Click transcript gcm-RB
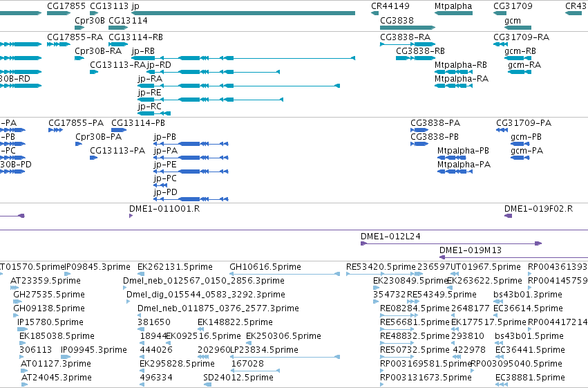Viewport: 588px width, 388px height. 518,58
